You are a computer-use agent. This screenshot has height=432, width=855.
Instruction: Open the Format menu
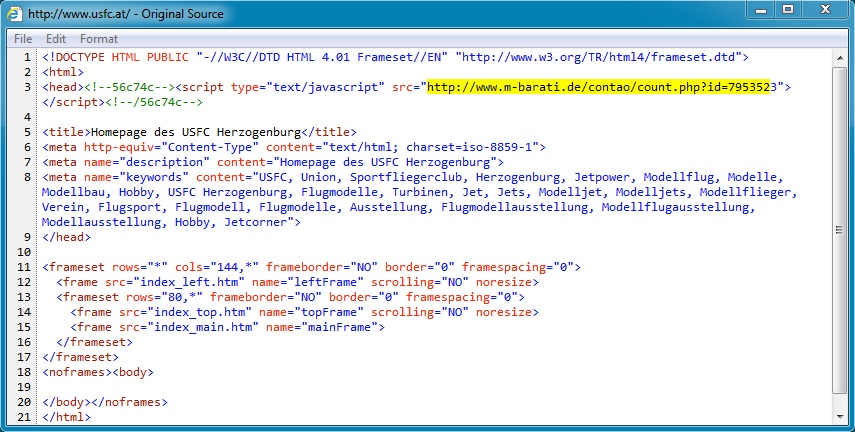tap(99, 38)
